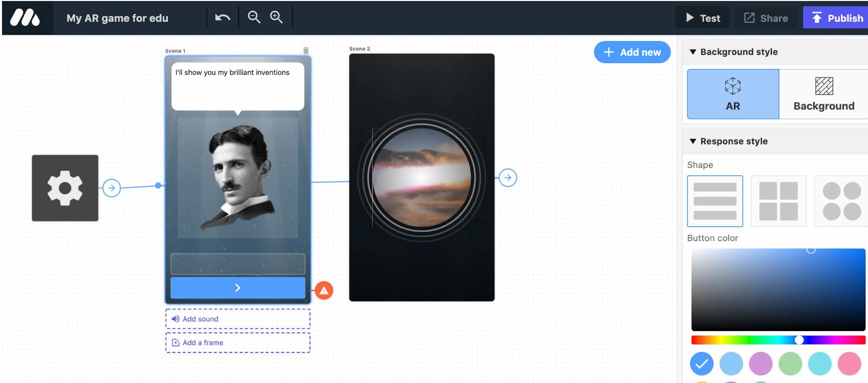Select the cyan color swatch
The width and height of the screenshot is (868, 383).
(820, 363)
